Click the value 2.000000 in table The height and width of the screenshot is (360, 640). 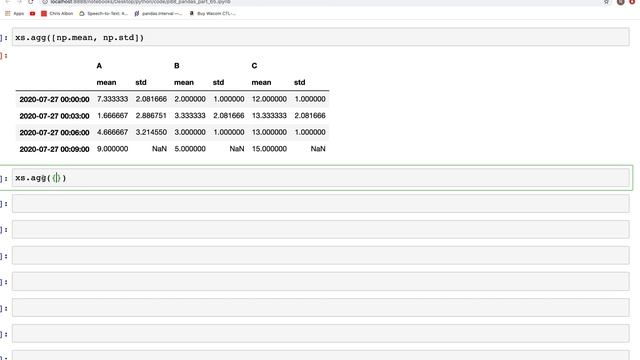[x=190, y=99]
